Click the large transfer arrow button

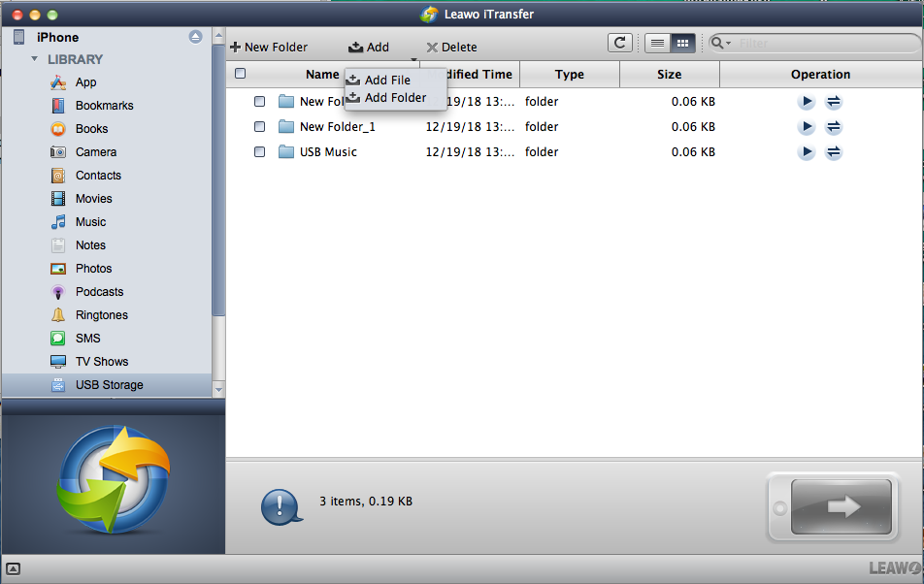tap(841, 505)
